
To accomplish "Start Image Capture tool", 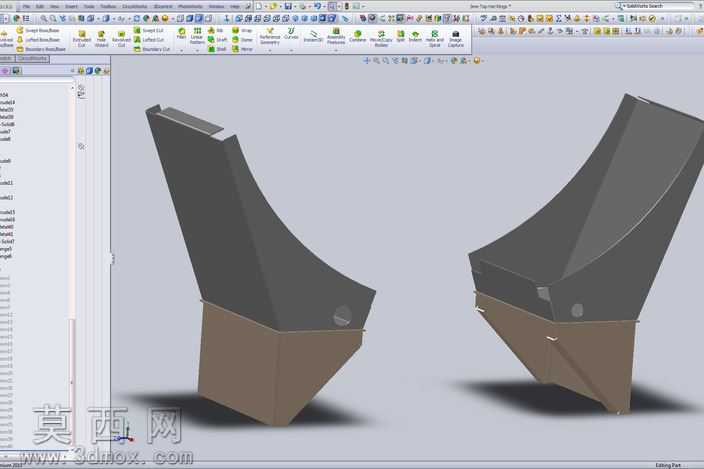I will tap(455, 39).
